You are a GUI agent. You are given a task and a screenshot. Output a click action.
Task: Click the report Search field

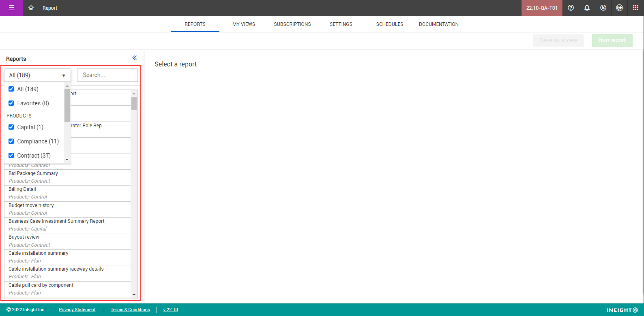(107, 75)
